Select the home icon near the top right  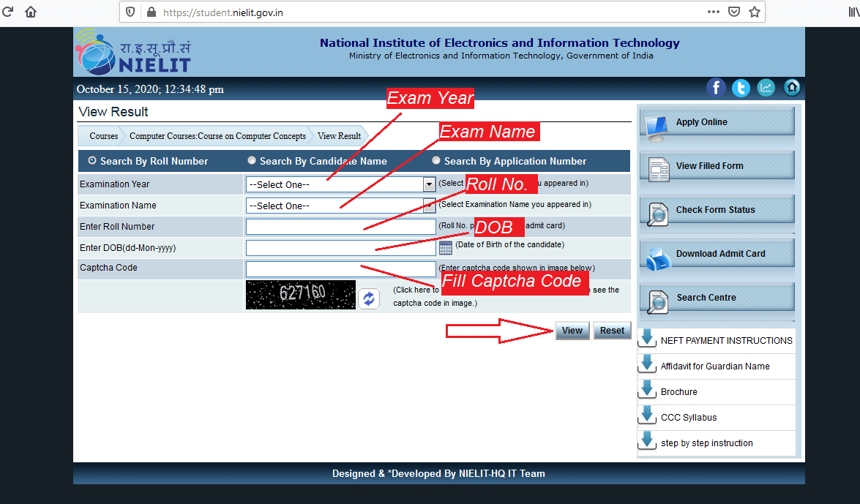791,87
